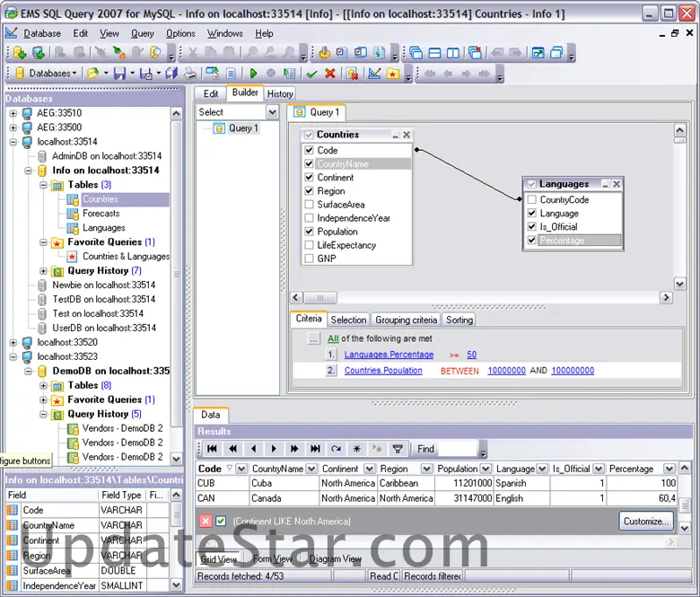
Task: Click the All condition link in criteria
Action: point(333,338)
